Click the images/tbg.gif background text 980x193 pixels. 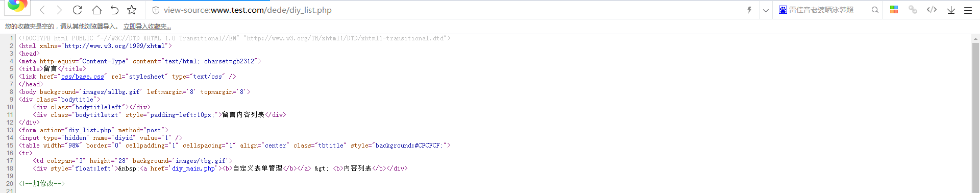pos(202,161)
